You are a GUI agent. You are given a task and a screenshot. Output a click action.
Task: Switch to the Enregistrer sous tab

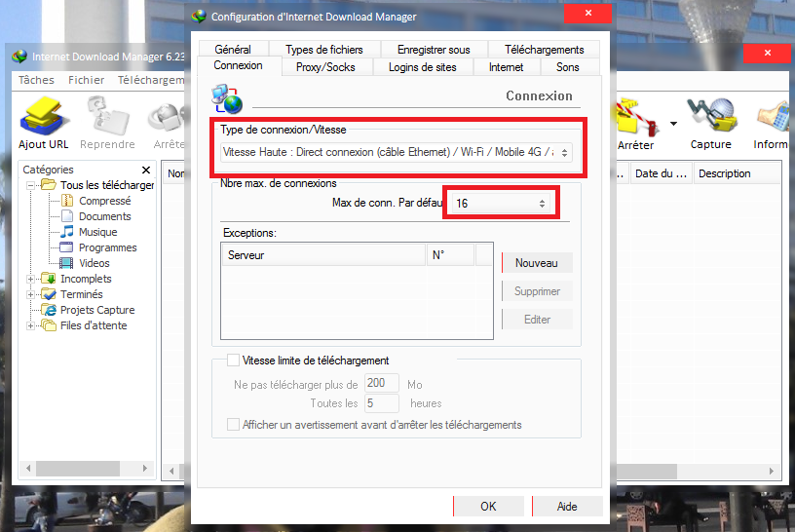434,49
